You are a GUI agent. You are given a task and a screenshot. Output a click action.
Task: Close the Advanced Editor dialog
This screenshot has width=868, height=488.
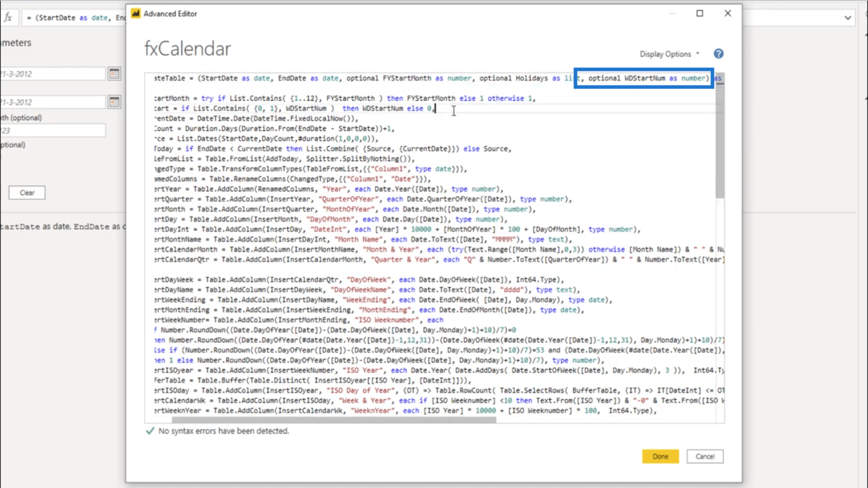[727, 13]
